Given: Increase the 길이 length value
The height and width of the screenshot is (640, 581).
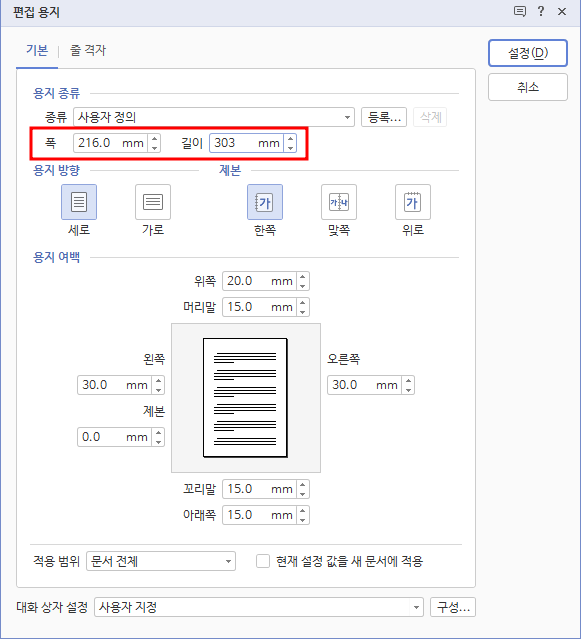Looking at the screenshot, I should point(290,139).
